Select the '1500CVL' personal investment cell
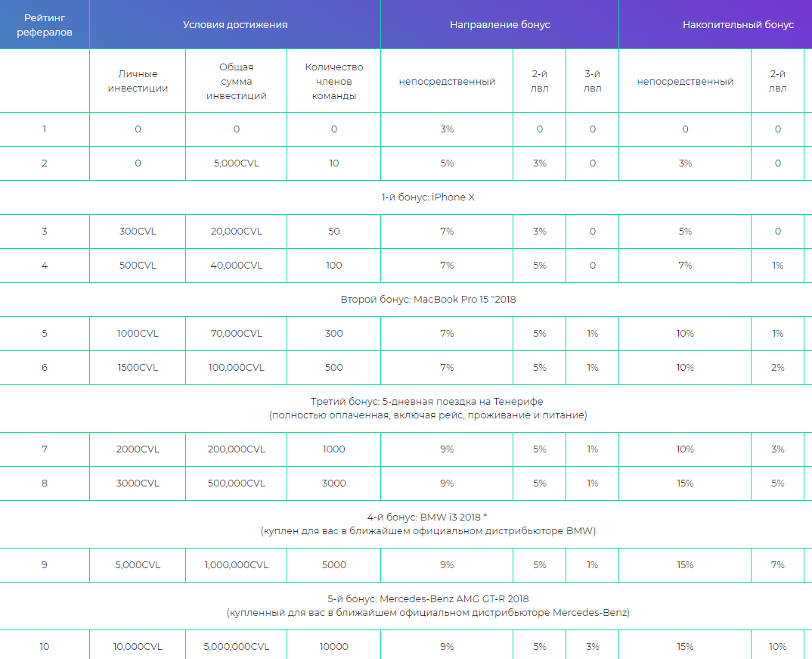812x659 pixels. click(138, 367)
